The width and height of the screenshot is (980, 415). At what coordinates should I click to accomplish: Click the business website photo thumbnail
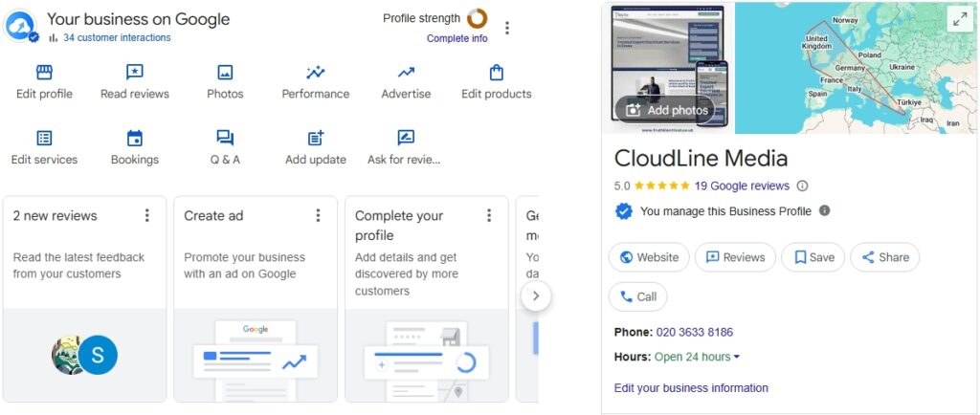point(668,67)
